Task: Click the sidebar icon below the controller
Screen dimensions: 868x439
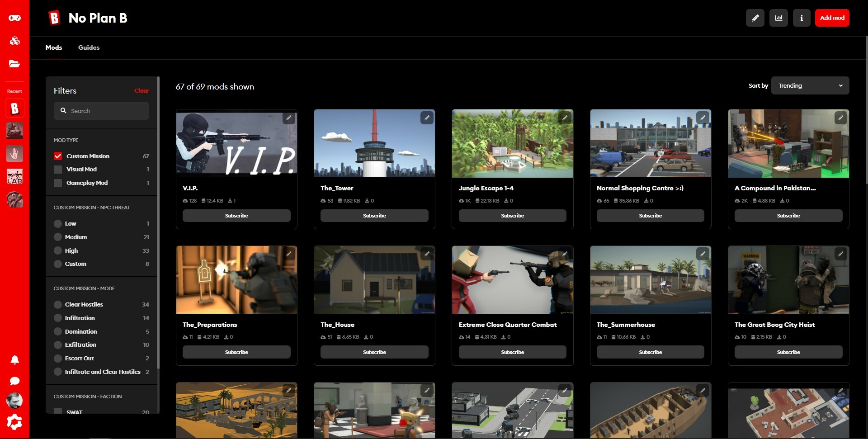Action: tap(14, 41)
